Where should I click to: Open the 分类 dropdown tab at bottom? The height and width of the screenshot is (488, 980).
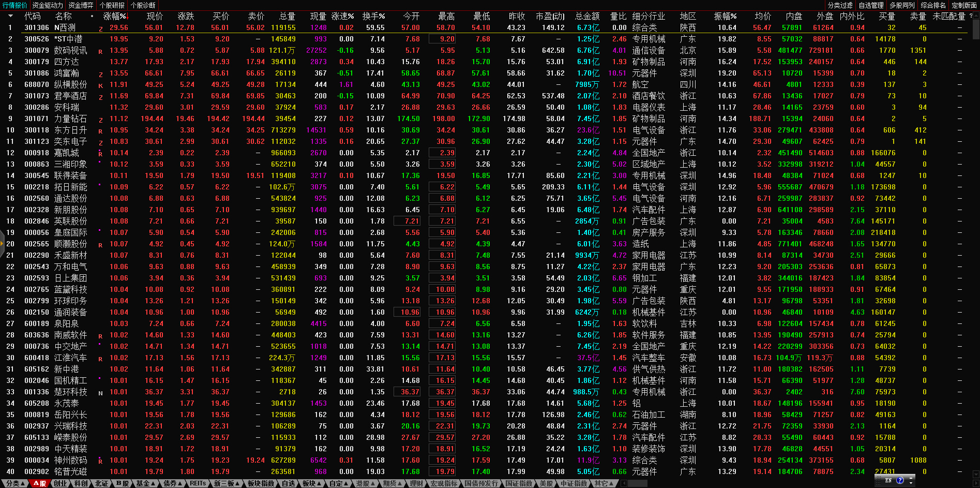pos(15,483)
